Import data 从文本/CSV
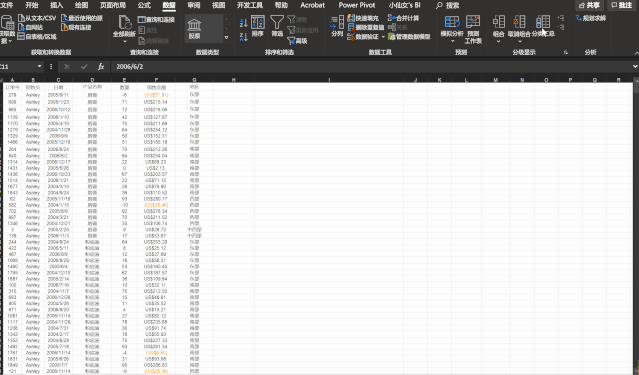 click(37, 18)
